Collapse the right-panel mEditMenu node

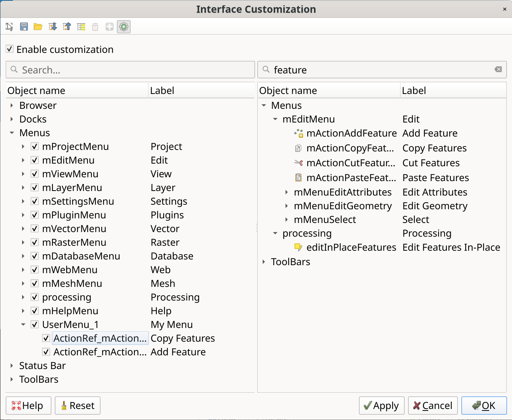click(275, 119)
